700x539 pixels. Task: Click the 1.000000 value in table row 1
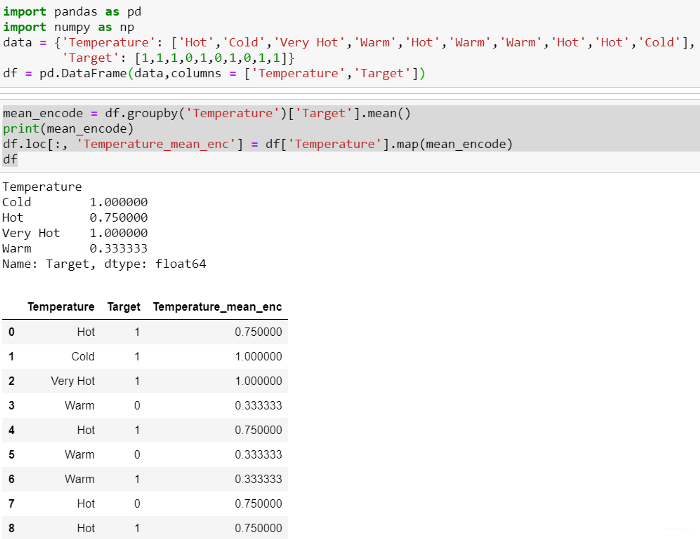tap(258, 356)
